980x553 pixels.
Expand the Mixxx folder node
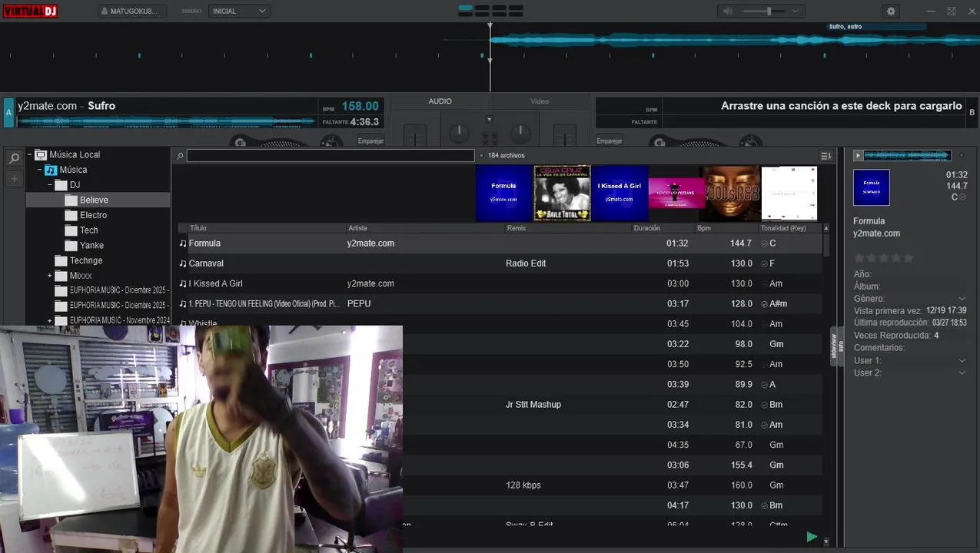(50, 276)
